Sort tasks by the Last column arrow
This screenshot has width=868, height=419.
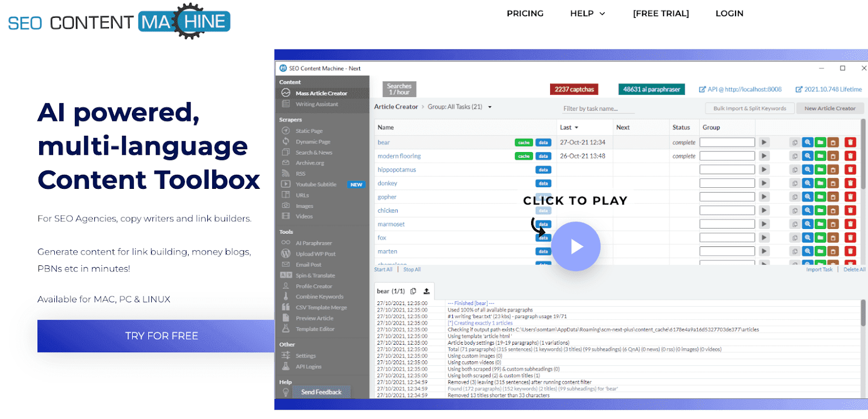[576, 128]
